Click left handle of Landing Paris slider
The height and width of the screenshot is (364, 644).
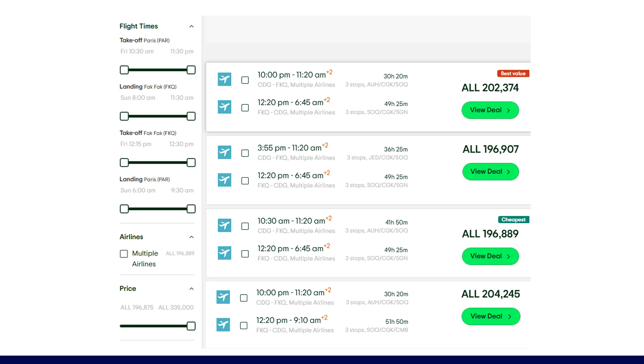[124, 209]
